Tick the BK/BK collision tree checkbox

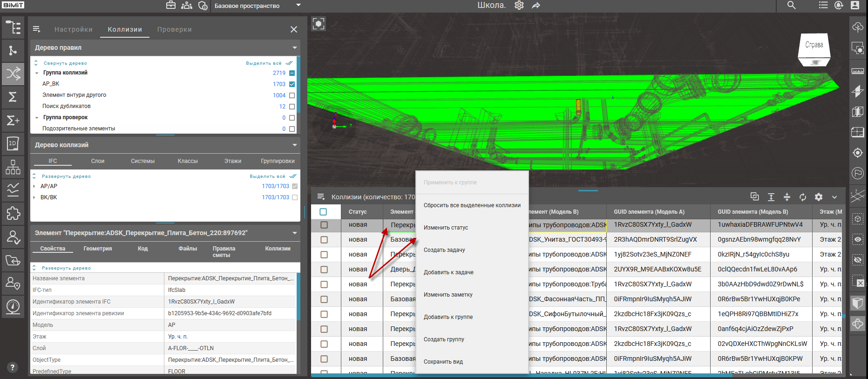pyautogui.click(x=294, y=197)
